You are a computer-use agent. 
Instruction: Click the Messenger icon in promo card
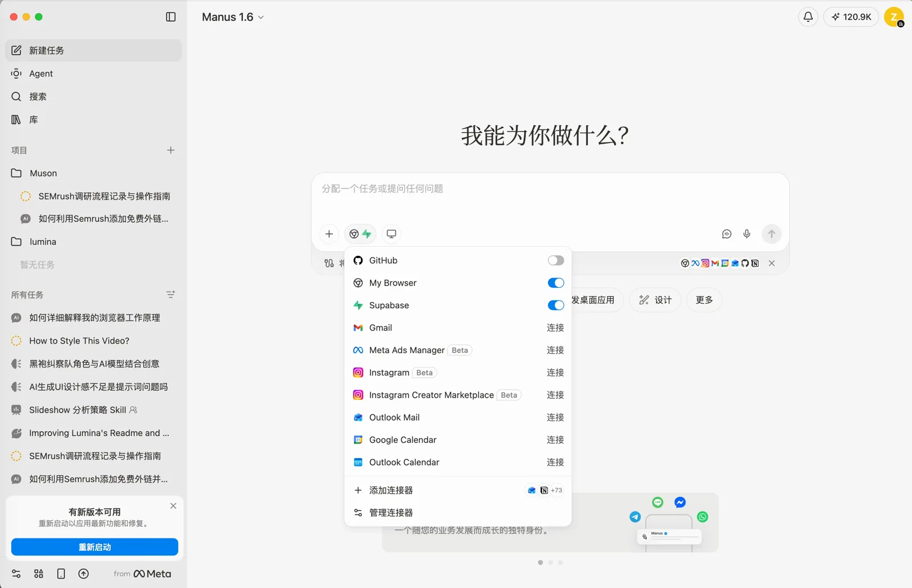(x=680, y=503)
